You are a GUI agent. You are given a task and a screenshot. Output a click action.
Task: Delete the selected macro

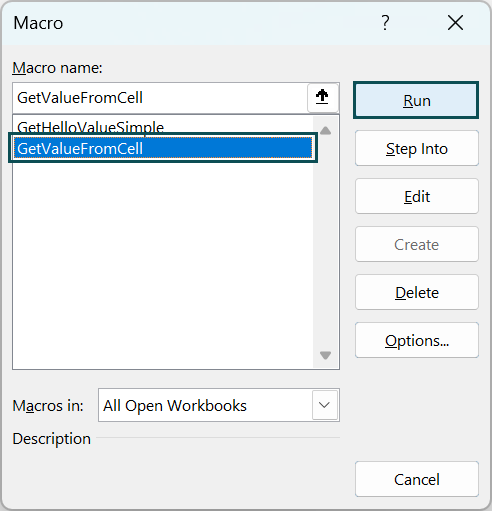(x=417, y=292)
